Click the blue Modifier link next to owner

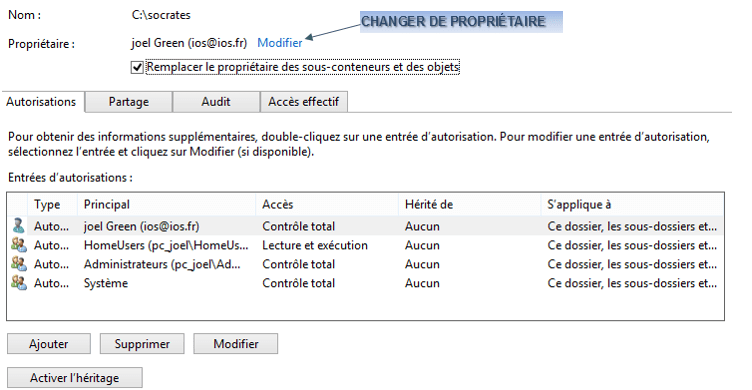280,43
